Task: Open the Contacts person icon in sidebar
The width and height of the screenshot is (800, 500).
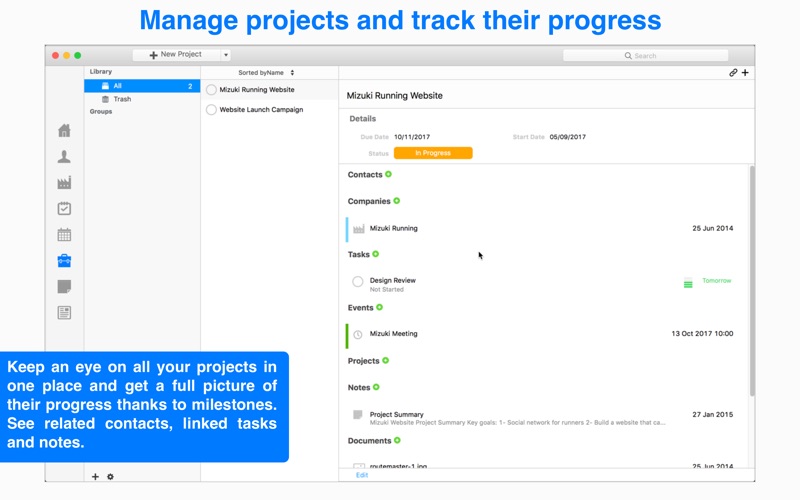Action: point(64,157)
